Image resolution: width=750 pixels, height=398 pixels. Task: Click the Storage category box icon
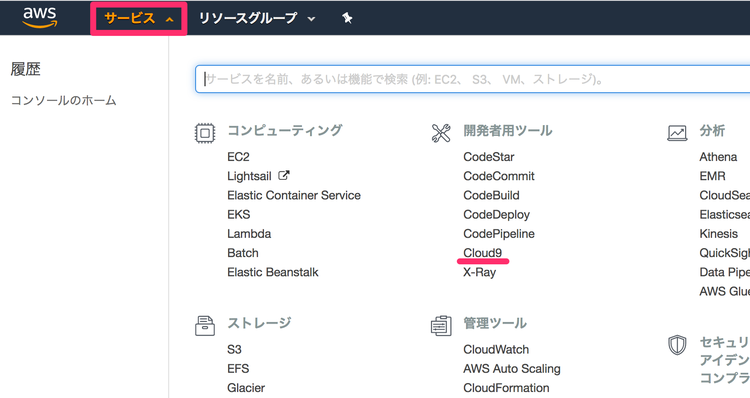205,326
